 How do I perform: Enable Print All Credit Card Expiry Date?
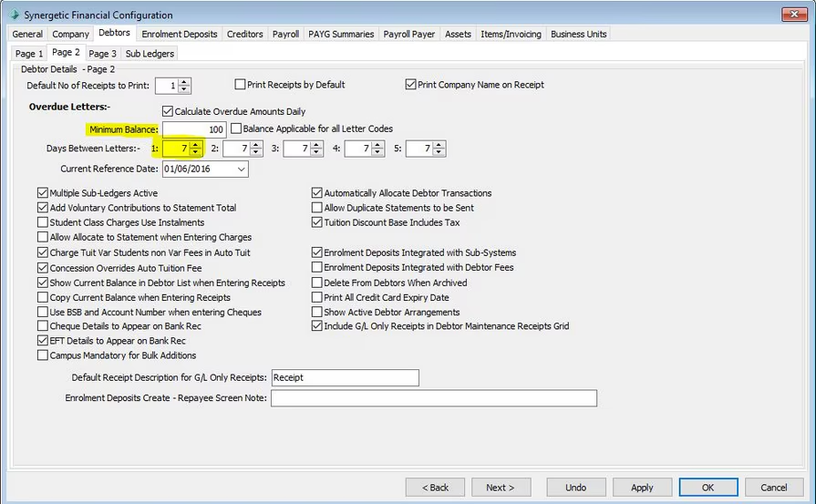pyautogui.click(x=317, y=297)
